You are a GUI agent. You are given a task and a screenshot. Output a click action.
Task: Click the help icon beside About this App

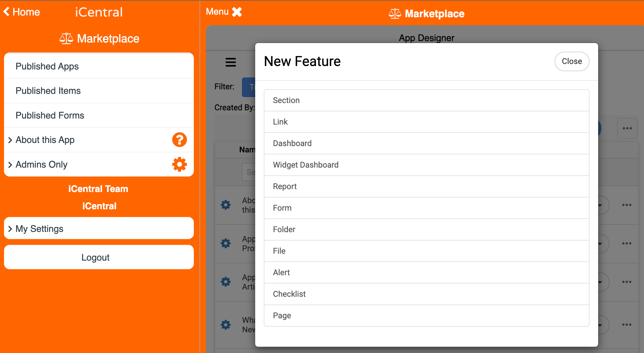coord(179,140)
